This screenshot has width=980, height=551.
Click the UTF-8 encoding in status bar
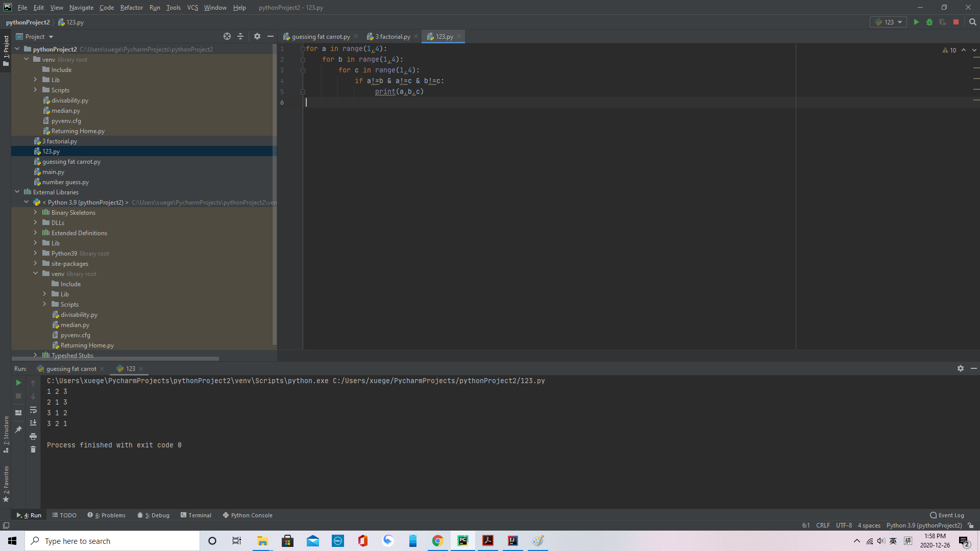point(844,525)
